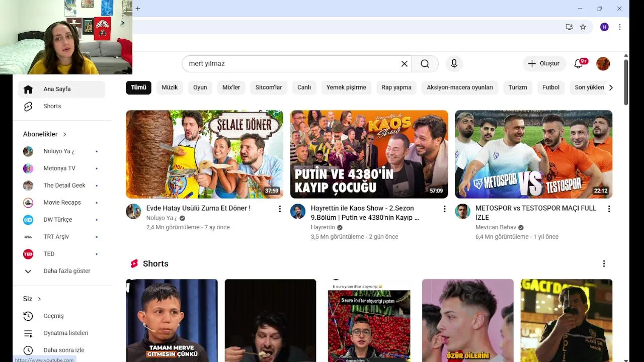Open the Tamam Merve Gitmesin short
The width and height of the screenshot is (644, 362).
tap(172, 320)
